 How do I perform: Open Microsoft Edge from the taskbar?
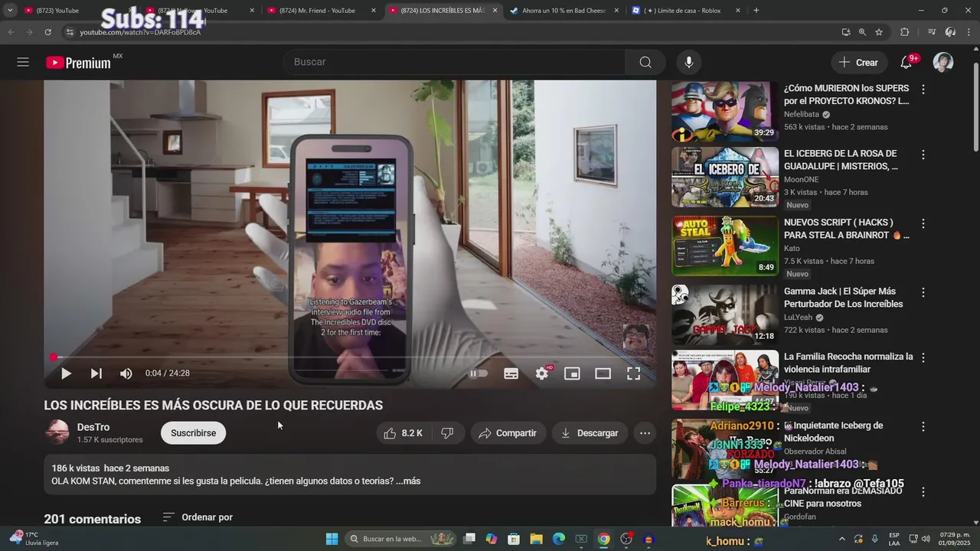click(x=559, y=539)
